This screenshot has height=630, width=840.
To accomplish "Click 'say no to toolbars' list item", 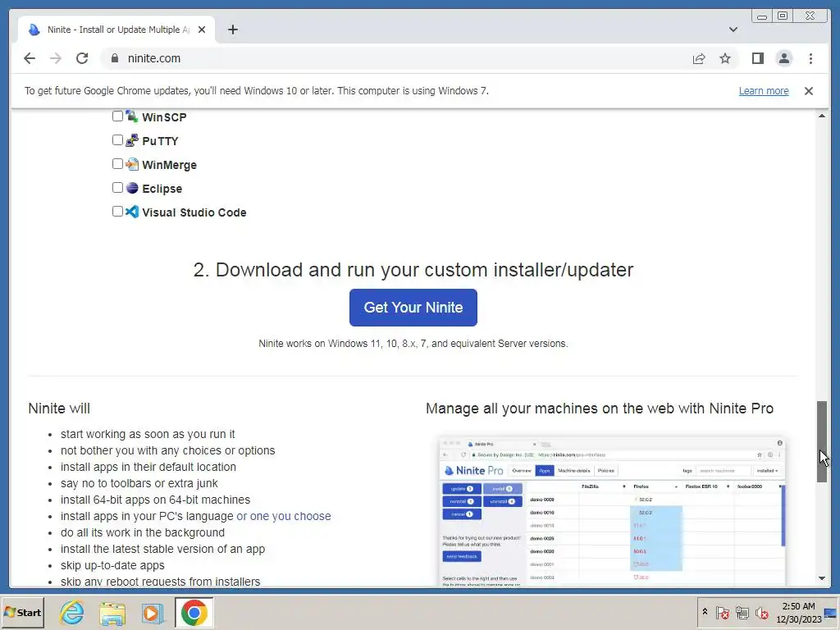I will (x=139, y=483).
